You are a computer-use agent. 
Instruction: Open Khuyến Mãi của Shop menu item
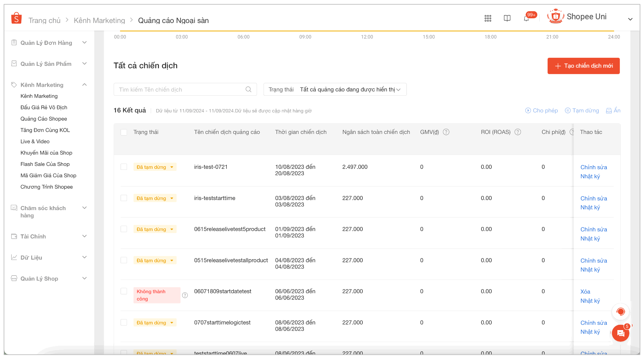click(x=46, y=153)
